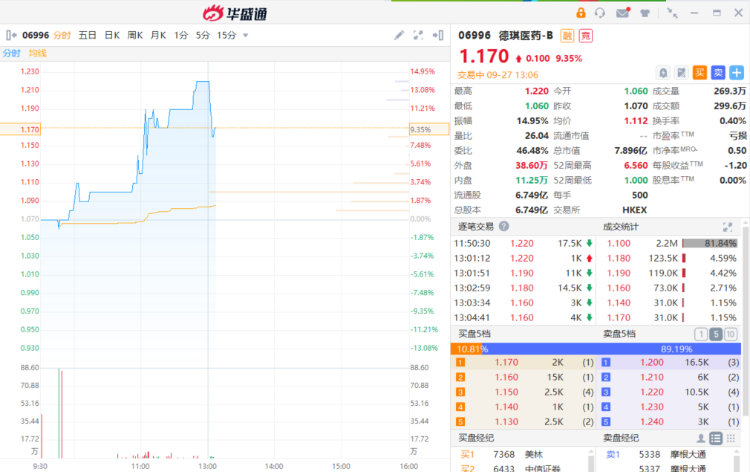Click the blue 卖 sell button
750x472 pixels.
(x=718, y=73)
